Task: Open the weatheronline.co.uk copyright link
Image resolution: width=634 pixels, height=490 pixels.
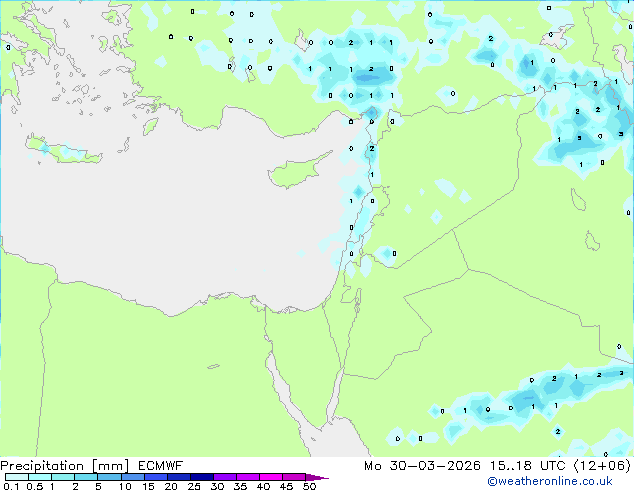Action: click(549, 481)
